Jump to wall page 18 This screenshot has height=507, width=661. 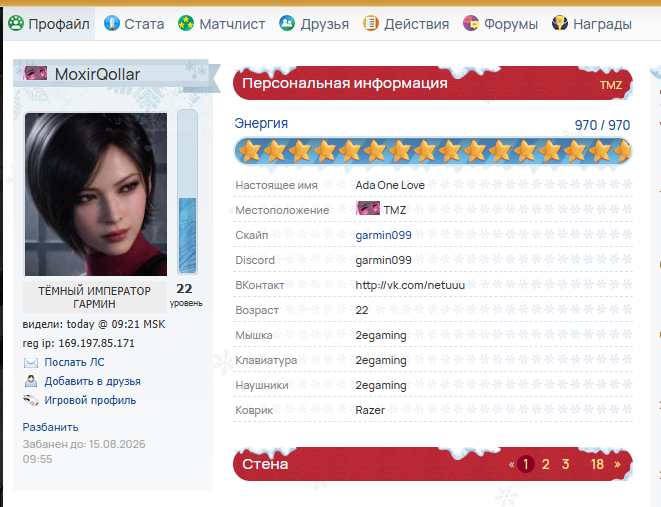(597, 464)
